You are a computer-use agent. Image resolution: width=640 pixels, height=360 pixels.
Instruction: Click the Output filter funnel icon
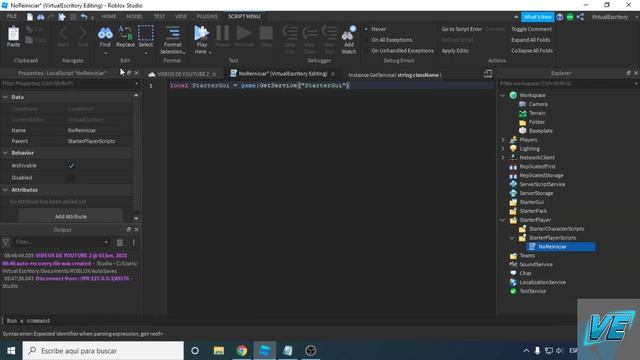pyautogui.click(x=6, y=242)
